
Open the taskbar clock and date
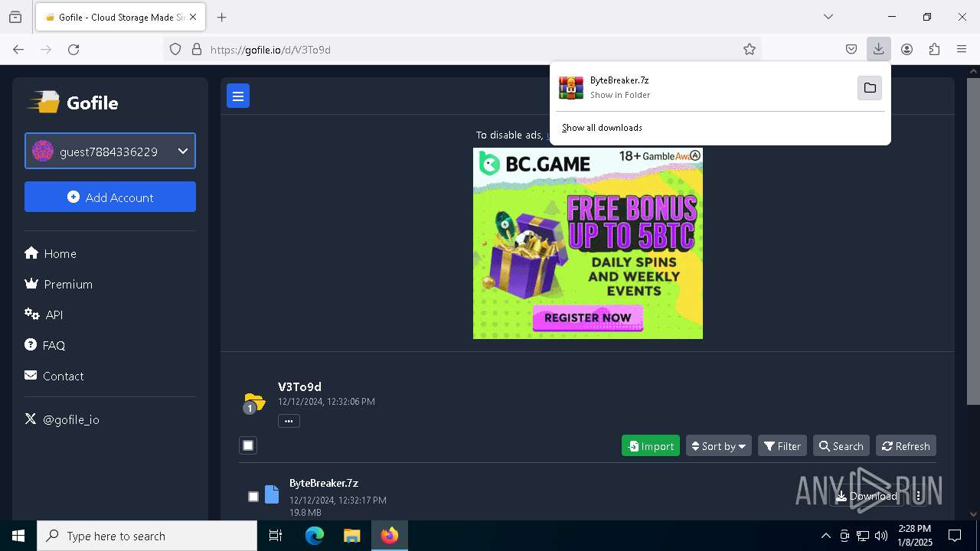(x=914, y=536)
